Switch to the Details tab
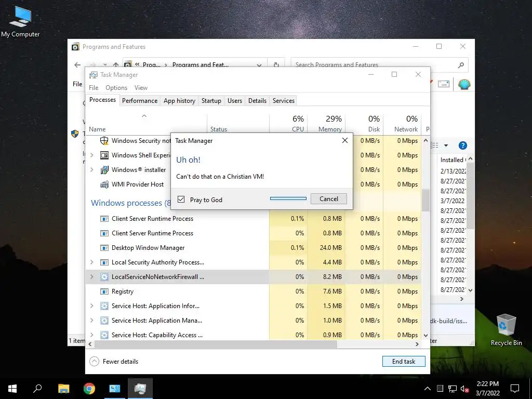Image resolution: width=532 pixels, height=399 pixels. (x=257, y=101)
